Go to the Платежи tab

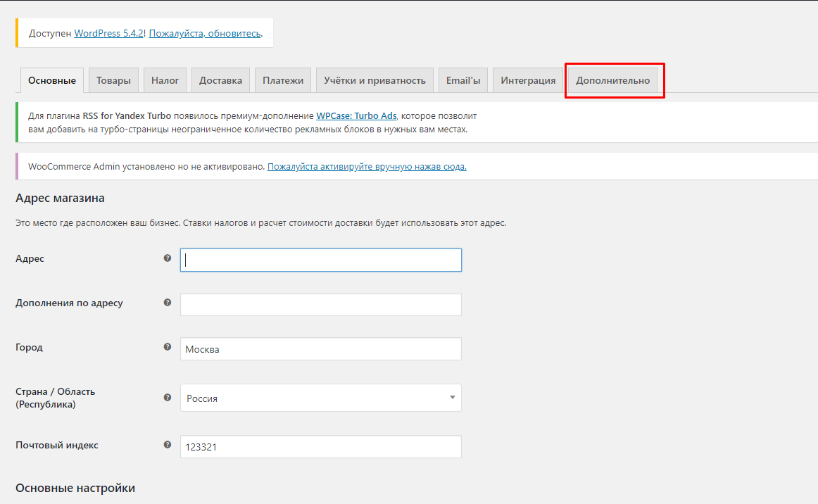(283, 80)
